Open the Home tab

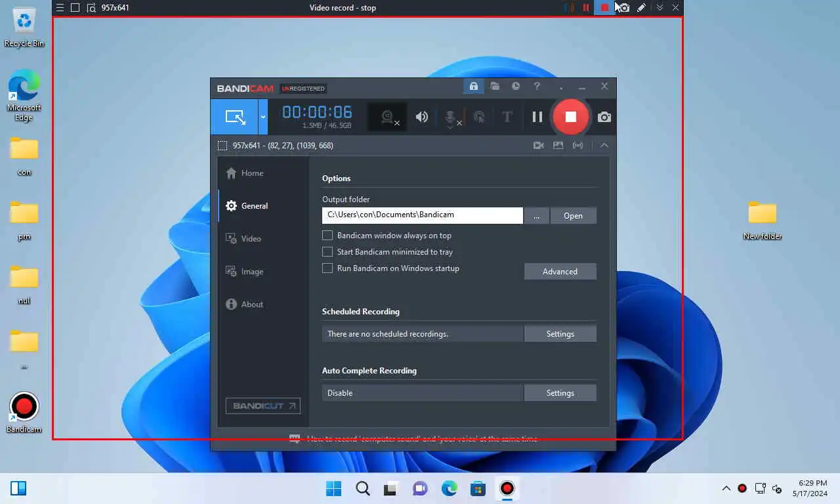(x=264, y=173)
